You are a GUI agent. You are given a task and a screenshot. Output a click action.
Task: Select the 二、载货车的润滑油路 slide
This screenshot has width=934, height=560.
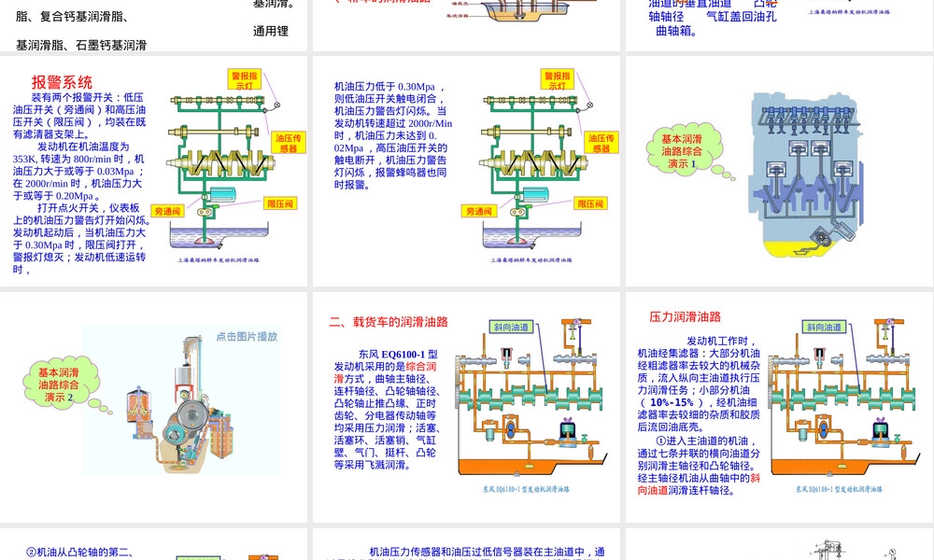[x=466, y=407]
